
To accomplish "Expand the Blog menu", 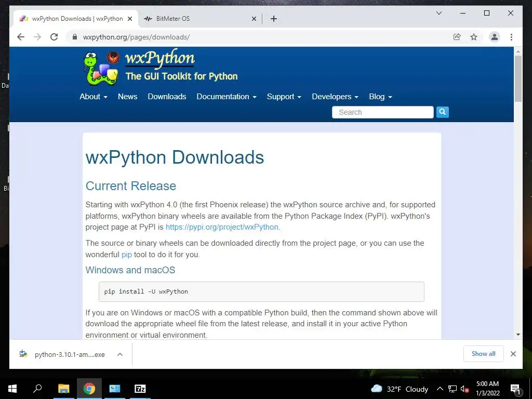I will coord(380,97).
